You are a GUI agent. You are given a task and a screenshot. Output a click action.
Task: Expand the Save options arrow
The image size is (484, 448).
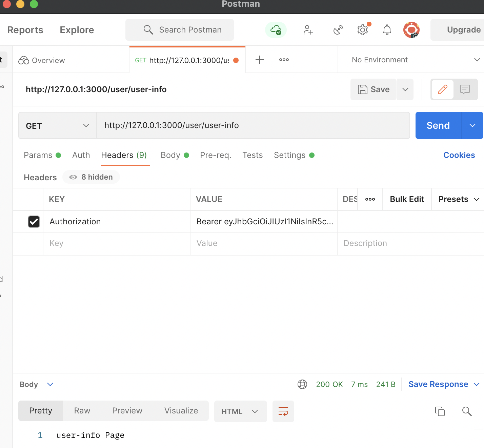pyautogui.click(x=405, y=89)
